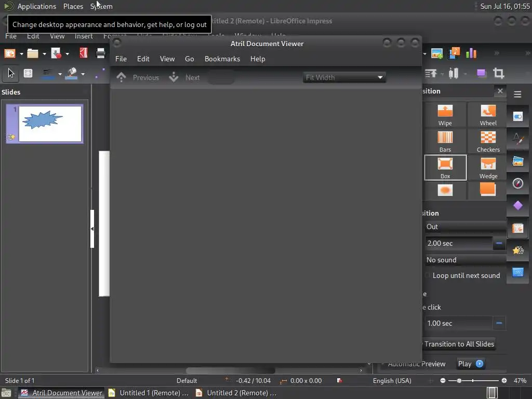Click the Save icon in Impress toolbar
Viewport: 532px width, 399px height.
click(x=56, y=54)
